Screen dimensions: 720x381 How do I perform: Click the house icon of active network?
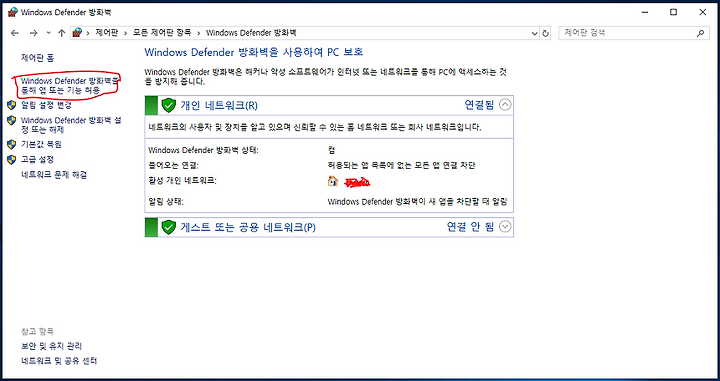[x=333, y=181]
